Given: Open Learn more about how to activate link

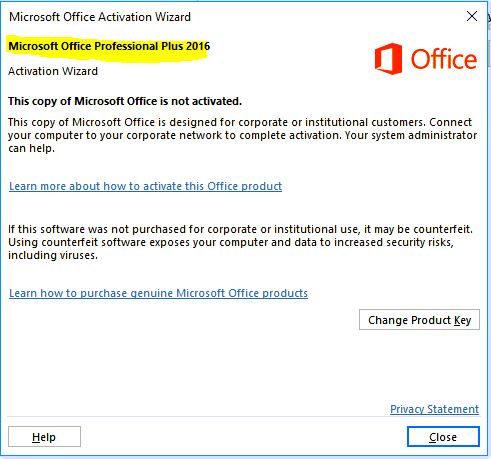Looking at the screenshot, I should (x=145, y=186).
